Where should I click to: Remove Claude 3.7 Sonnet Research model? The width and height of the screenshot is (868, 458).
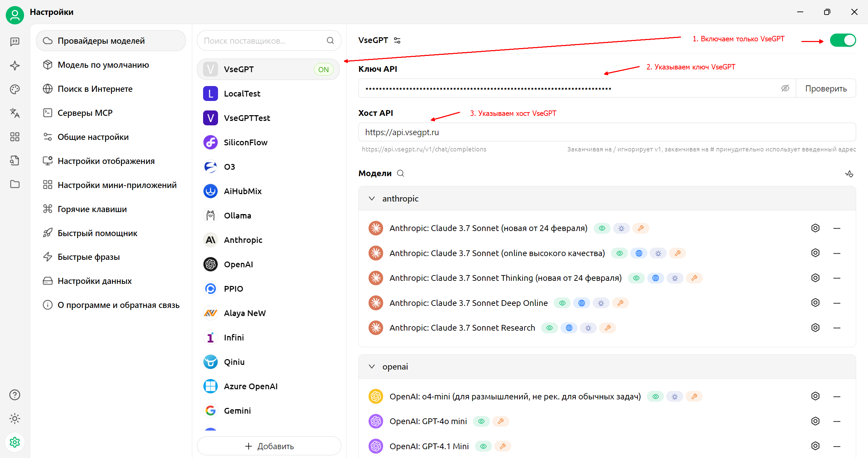(837, 328)
